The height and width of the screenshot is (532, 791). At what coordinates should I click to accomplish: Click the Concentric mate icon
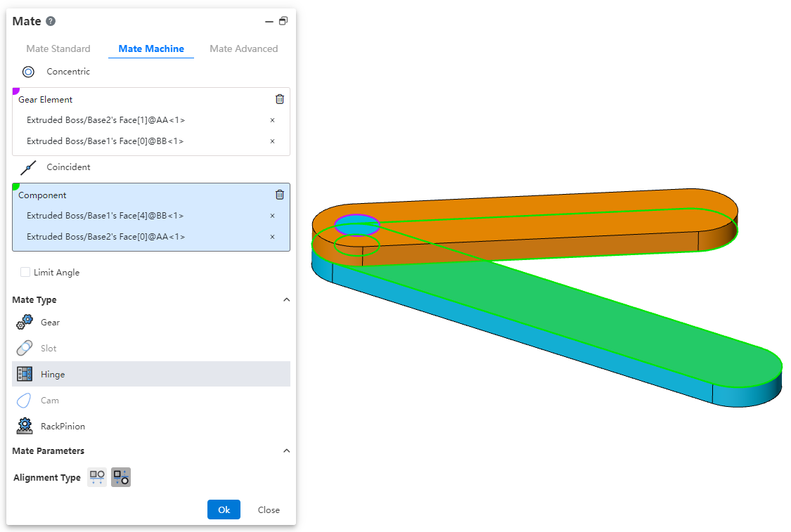[28, 72]
